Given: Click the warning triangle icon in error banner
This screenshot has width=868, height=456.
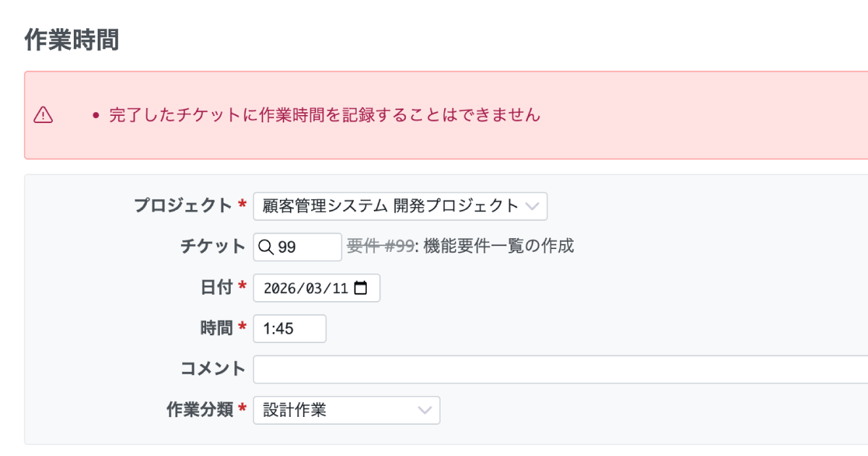Looking at the screenshot, I should coord(43,114).
